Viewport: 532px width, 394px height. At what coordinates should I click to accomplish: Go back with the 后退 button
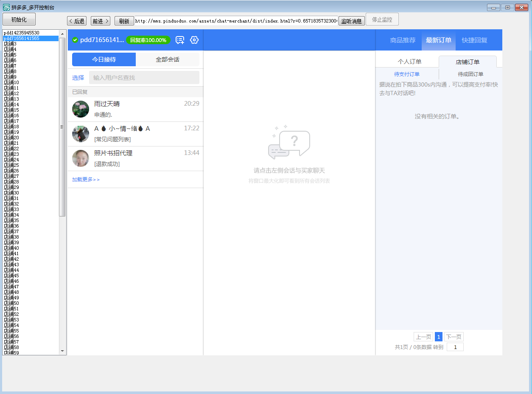pyautogui.click(x=76, y=21)
